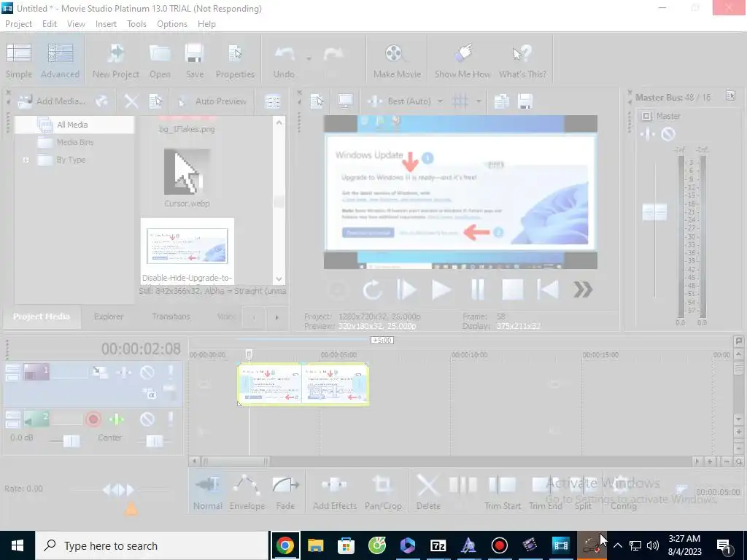Toggle preview on external monitor icon
Image resolution: width=747 pixels, height=560 pixels.
tap(345, 101)
